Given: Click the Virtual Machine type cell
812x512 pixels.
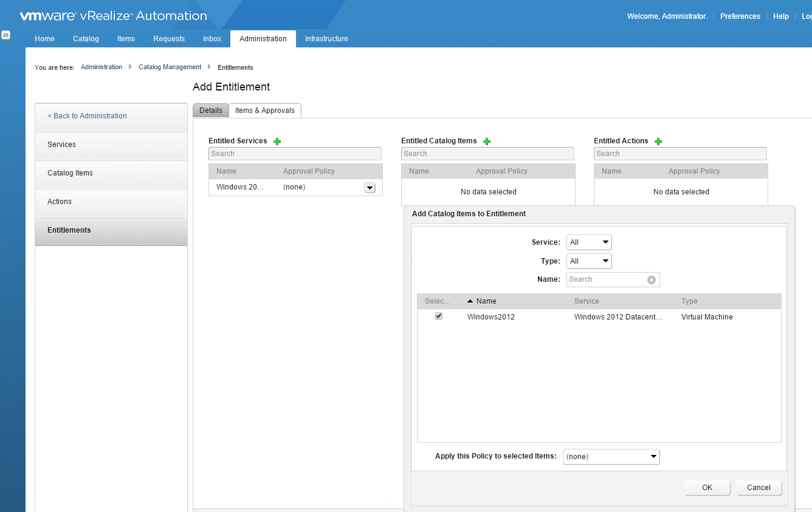Looking at the screenshot, I should pyautogui.click(x=707, y=317).
